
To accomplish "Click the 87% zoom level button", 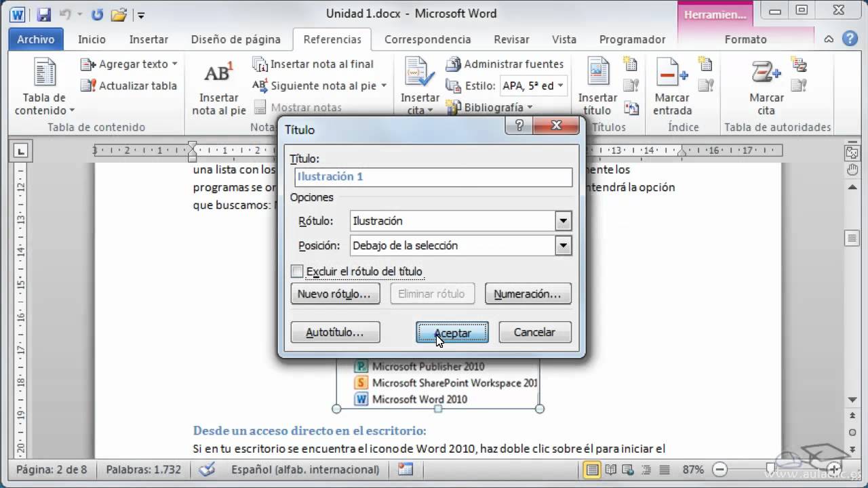I will pos(692,469).
